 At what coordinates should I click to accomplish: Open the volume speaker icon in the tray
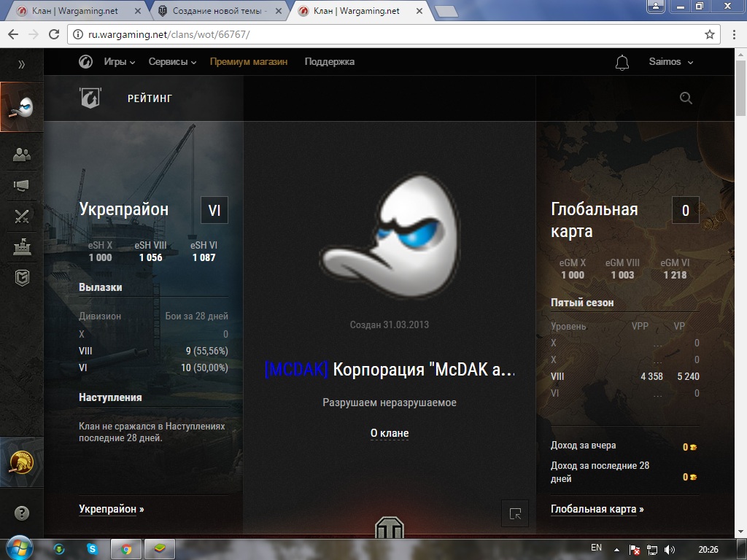coord(670,550)
